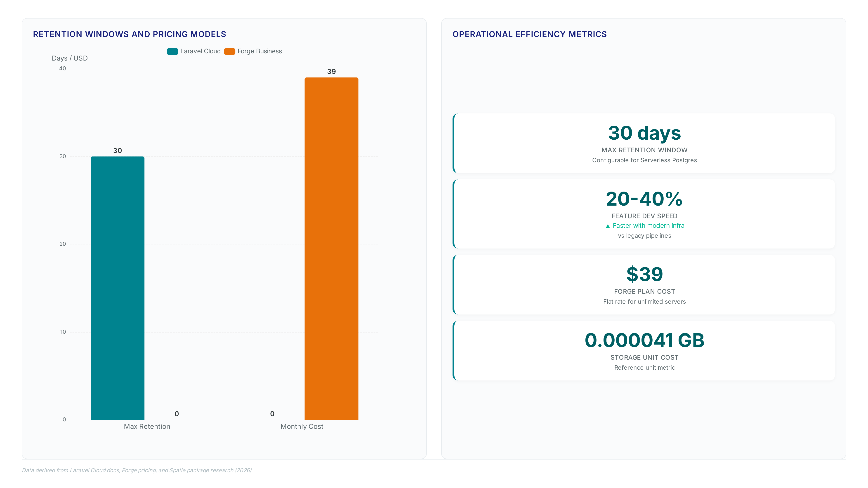This screenshot has width=868, height=488.
Task: Click Configurable for Serverless Postgres text
Action: click(644, 160)
